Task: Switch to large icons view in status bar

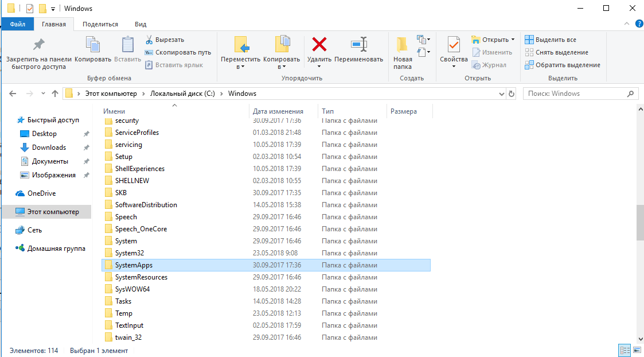Action: click(x=637, y=351)
